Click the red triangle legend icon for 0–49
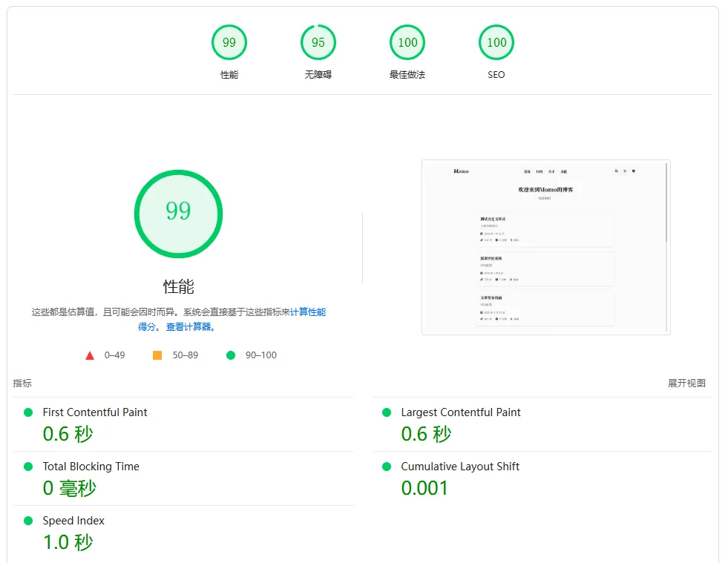The width and height of the screenshot is (728, 563). coord(89,355)
